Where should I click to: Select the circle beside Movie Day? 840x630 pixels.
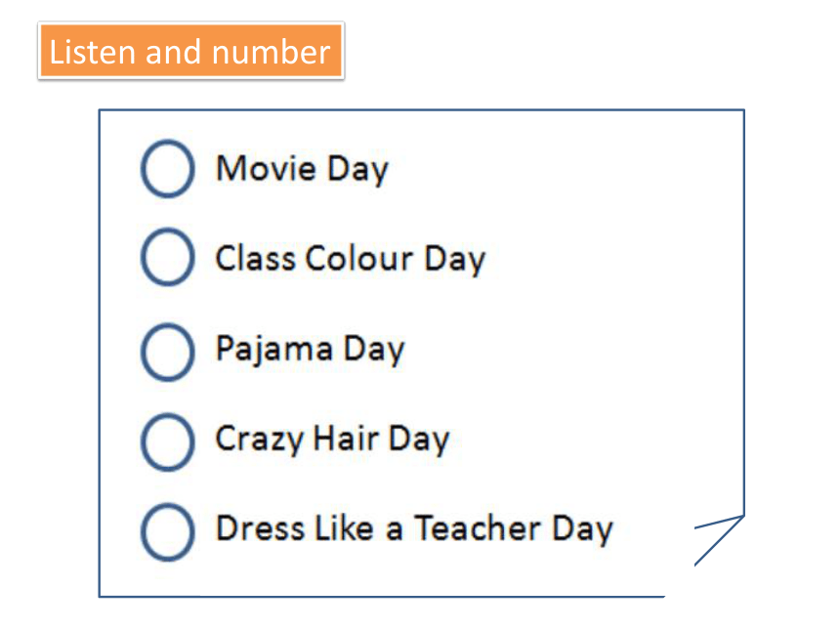click(x=167, y=169)
